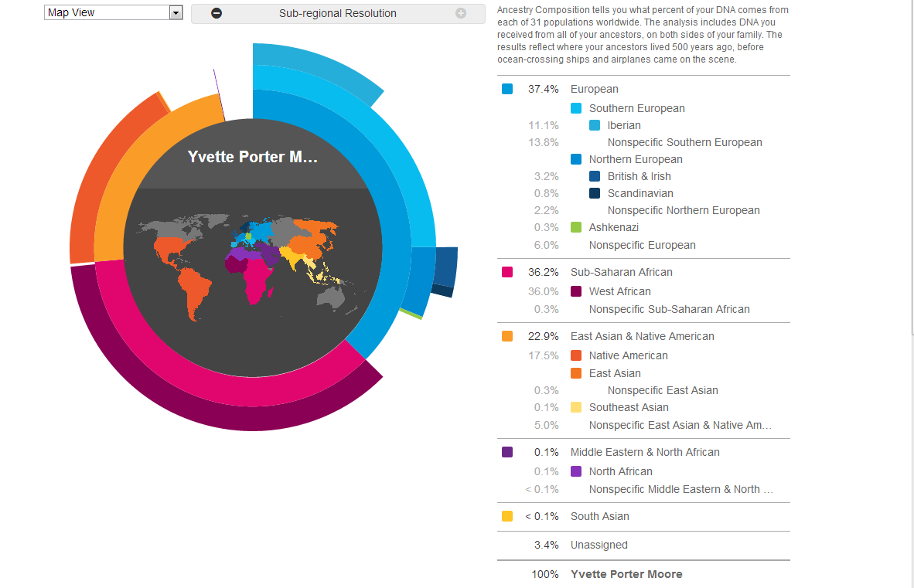
Task: Click the South Asian yellow swatch
Action: [507, 516]
